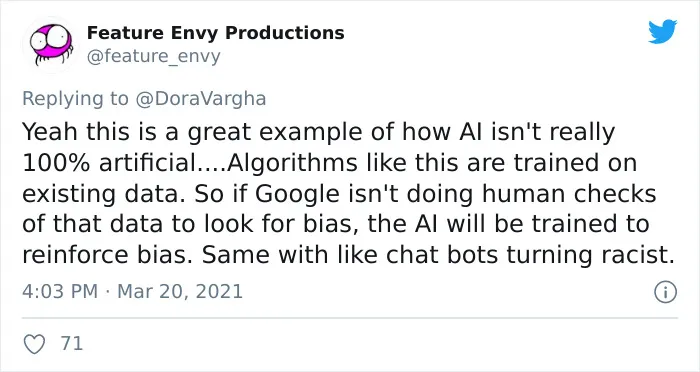Open the @feature_envy handle
The height and width of the screenshot is (372, 700).
point(154,57)
